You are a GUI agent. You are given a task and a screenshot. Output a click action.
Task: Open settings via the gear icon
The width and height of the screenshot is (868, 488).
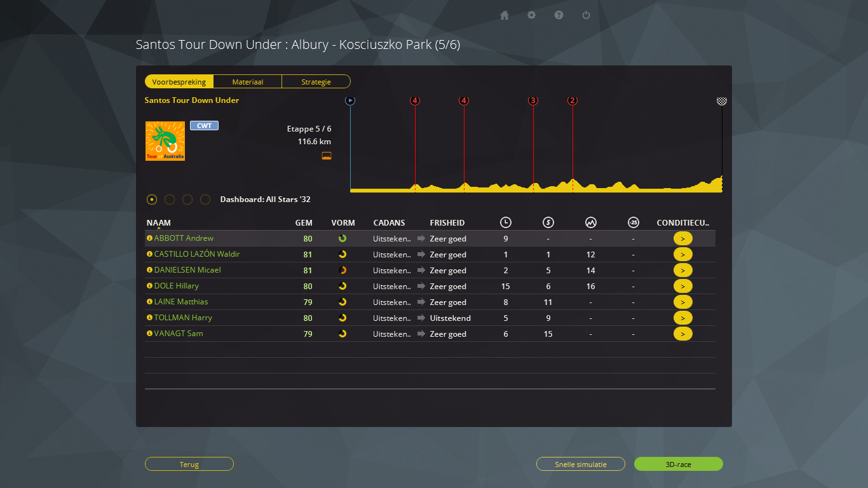pyautogui.click(x=531, y=15)
